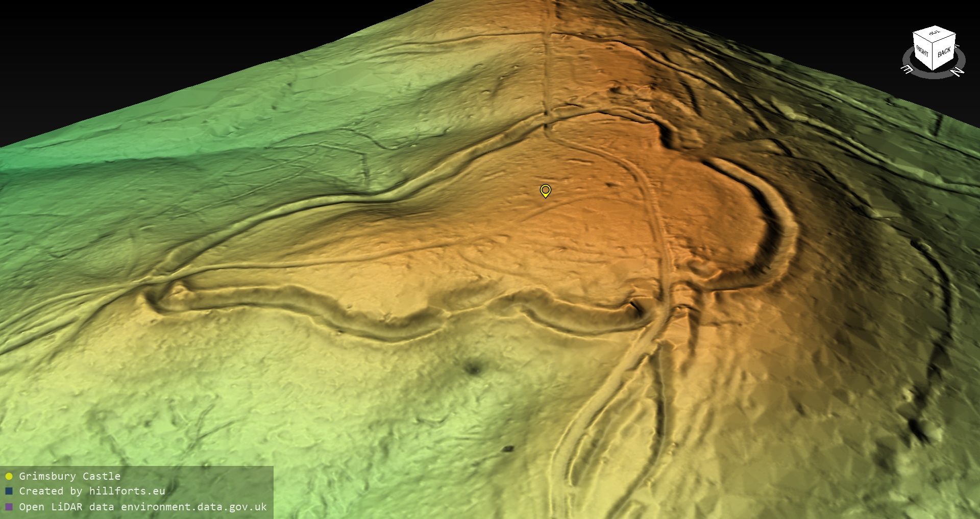Image resolution: width=980 pixels, height=519 pixels.
Task: Click the cube edge between top and RIGHT
Action: coord(923,37)
